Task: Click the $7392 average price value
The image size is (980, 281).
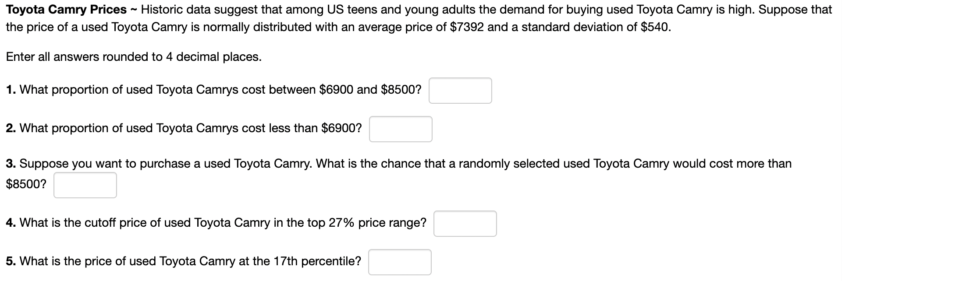Action: click(x=467, y=27)
